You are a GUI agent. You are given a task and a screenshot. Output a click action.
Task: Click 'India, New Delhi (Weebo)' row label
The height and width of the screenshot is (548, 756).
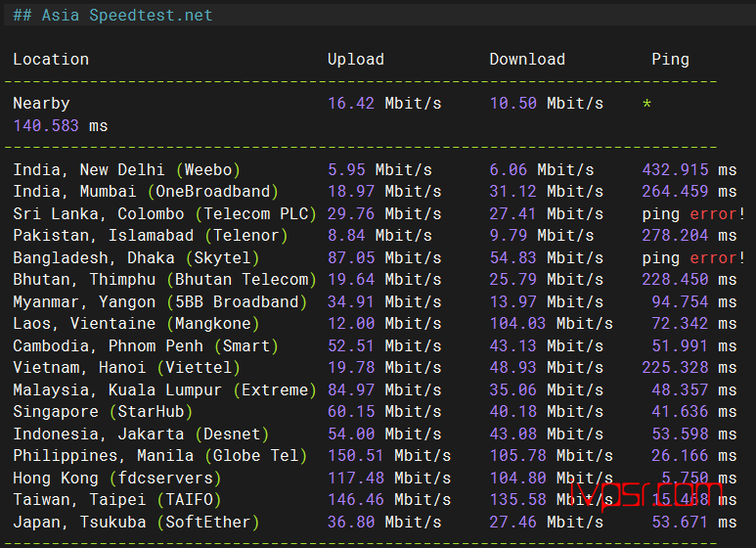click(x=126, y=170)
